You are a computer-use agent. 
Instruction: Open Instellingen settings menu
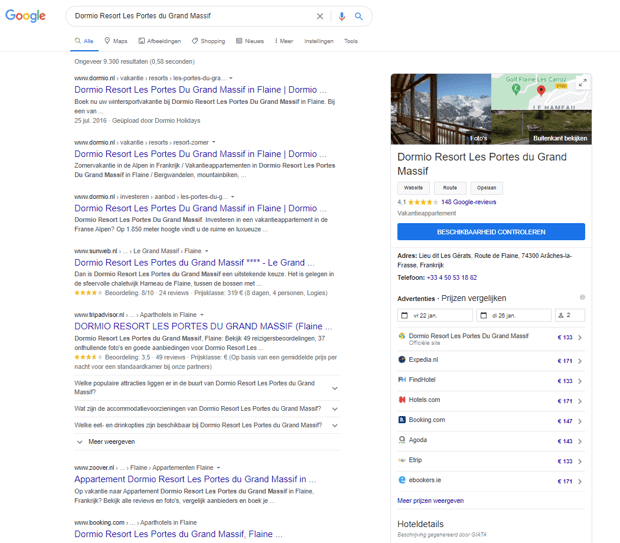coord(319,41)
